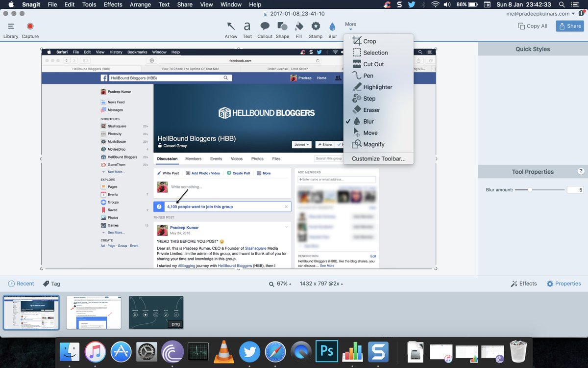
Task: Select the Text tool
Action: pos(247,29)
